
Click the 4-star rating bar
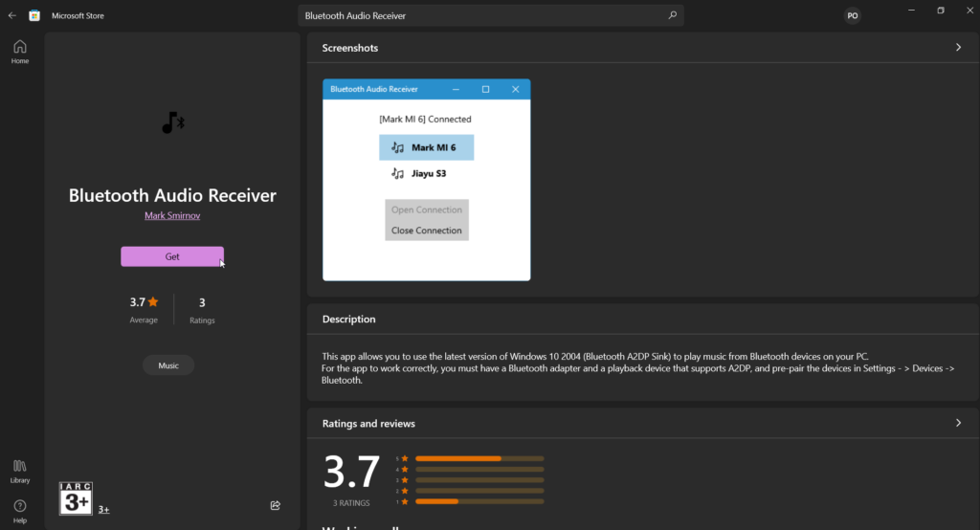coord(479,470)
